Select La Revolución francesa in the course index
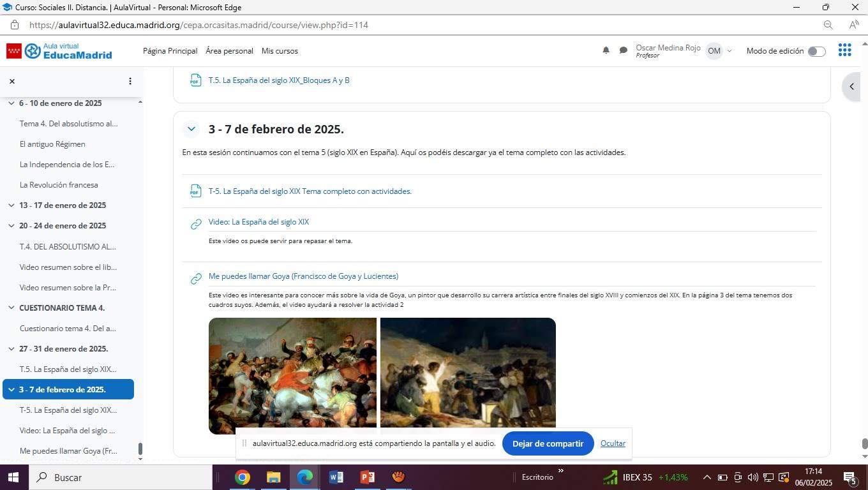The height and width of the screenshot is (490, 868). 59,185
